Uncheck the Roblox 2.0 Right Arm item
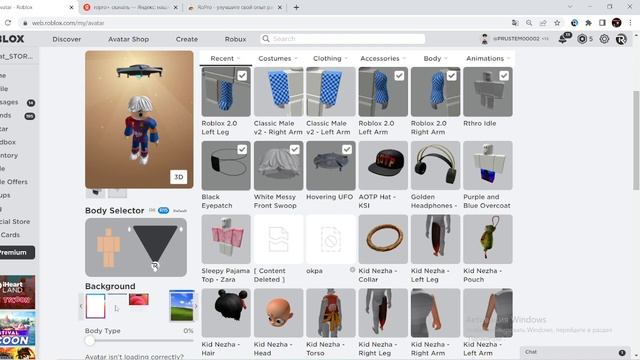Image resolution: width=640 pixels, height=360 pixels. pyautogui.click(x=451, y=76)
